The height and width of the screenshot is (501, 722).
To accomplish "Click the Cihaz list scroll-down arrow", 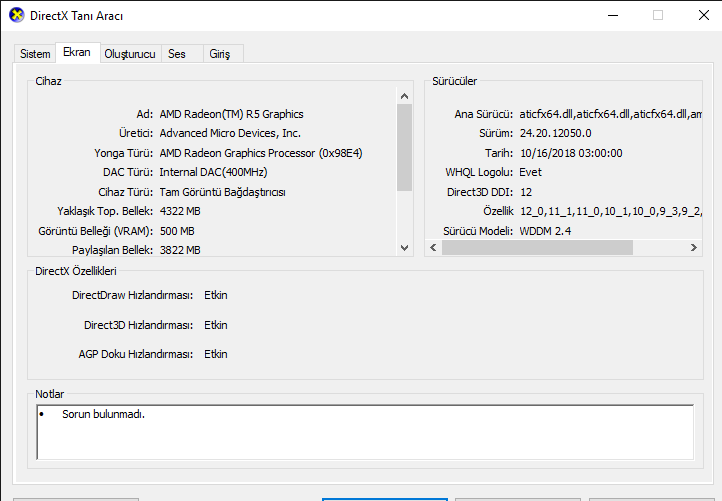I will pos(404,248).
